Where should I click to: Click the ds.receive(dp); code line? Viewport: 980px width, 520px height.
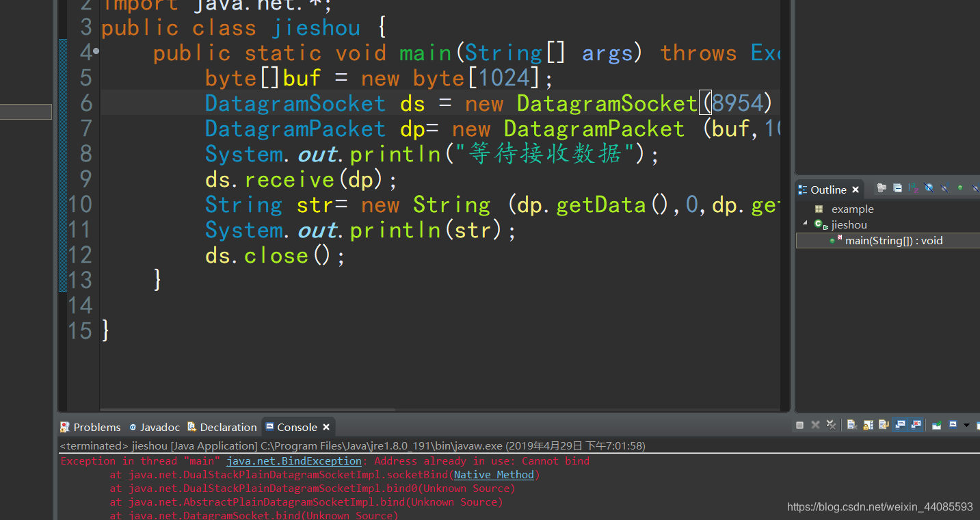[301, 180]
